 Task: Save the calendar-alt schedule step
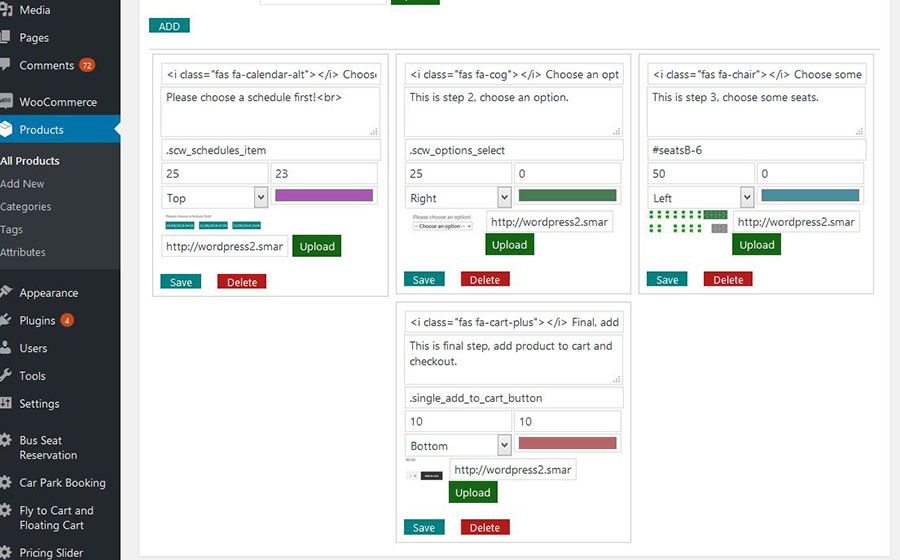tap(181, 282)
